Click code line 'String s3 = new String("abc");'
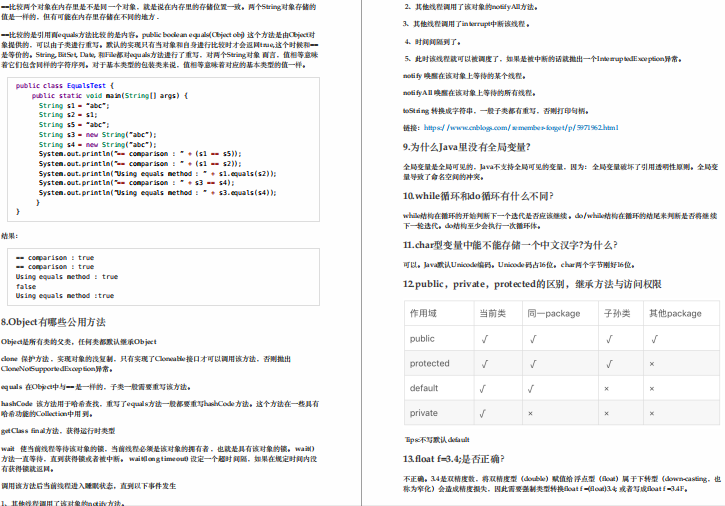Image resolution: width=725 pixels, height=506 pixels. pyautogui.click(x=98, y=135)
